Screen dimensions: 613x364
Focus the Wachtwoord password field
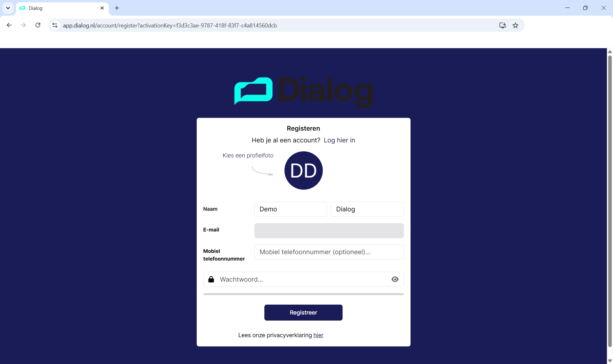pos(303,279)
